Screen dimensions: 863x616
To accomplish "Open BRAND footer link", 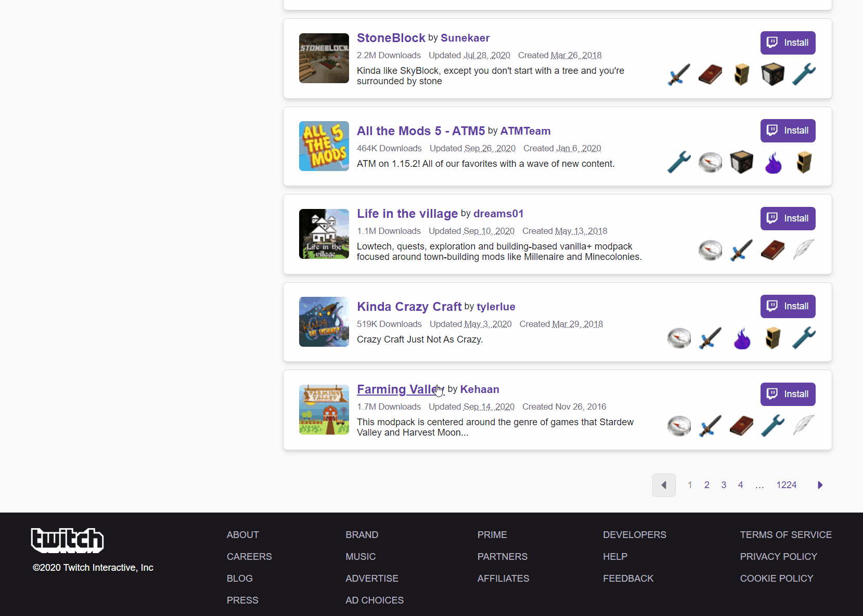I will [362, 535].
